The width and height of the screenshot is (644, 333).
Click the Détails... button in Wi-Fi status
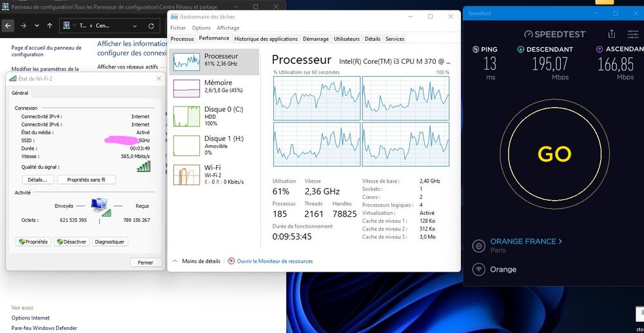pos(37,179)
